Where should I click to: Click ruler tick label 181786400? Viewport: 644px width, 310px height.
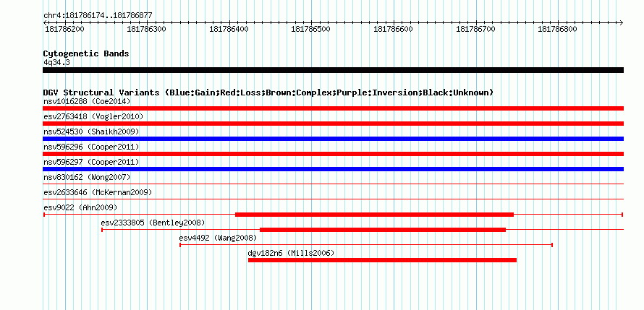click(229, 29)
